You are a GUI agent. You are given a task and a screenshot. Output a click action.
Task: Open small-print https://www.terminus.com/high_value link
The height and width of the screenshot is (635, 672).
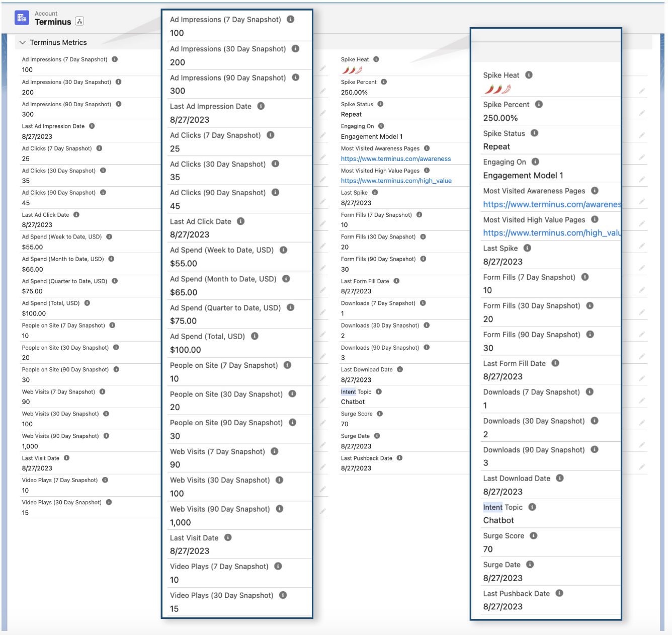click(x=396, y=181)
